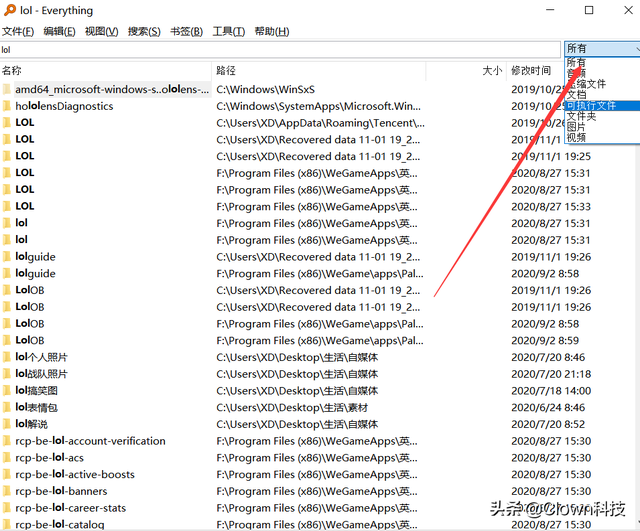Select the hololensDiagnostics folder name

[64, 106]
